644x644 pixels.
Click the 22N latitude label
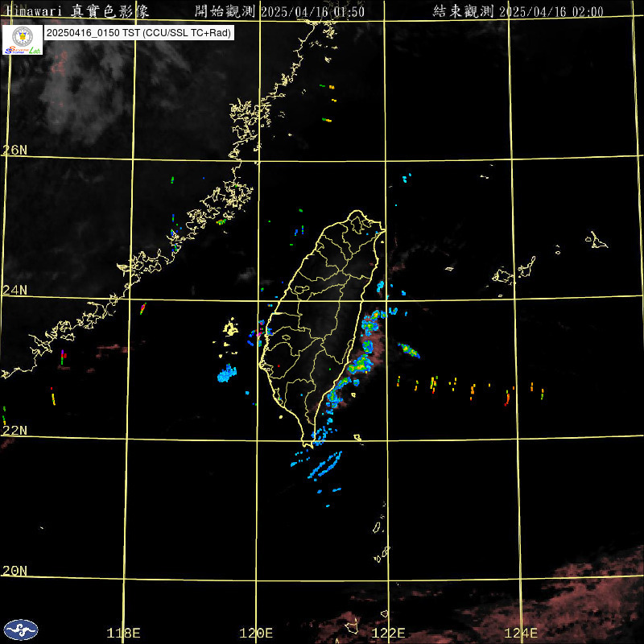pos(14,430)
